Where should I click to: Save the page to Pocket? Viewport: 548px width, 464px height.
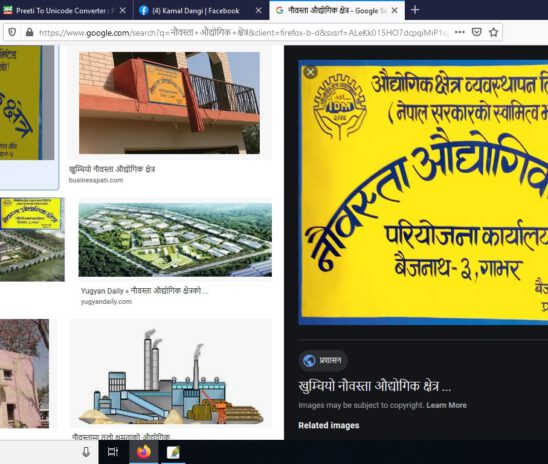coord(477,32)
